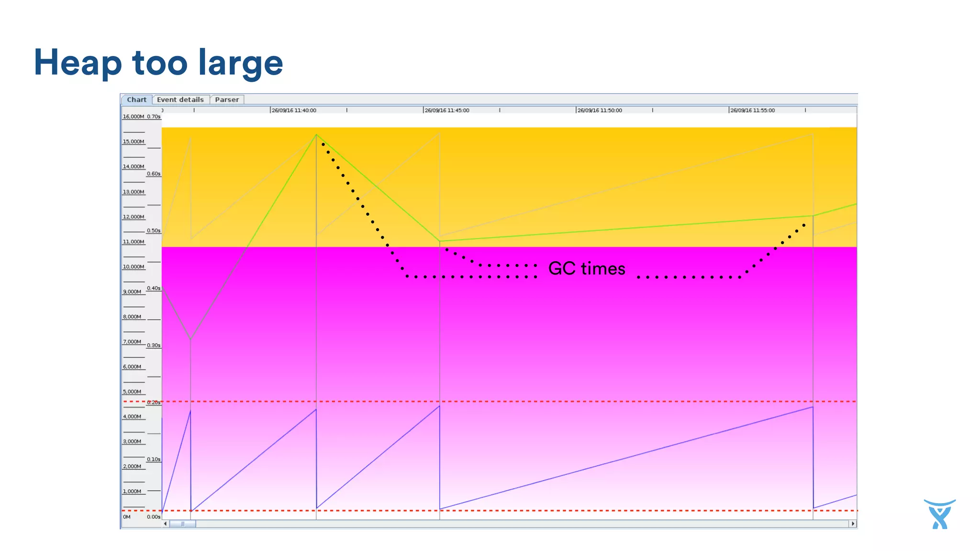Open the Event details tab
The height and width of the screenshot is (551, 980).
click(x=180, y=99)
